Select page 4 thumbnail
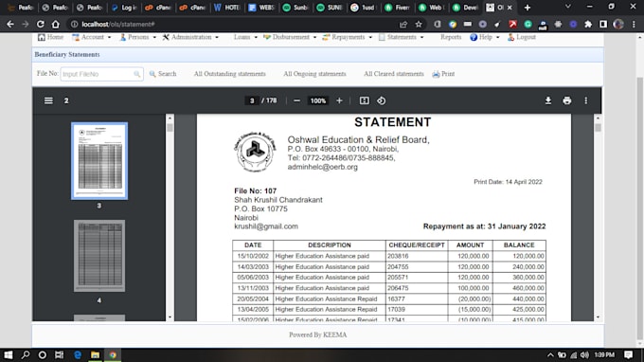The height and width of the screenshot is (362, 644). point(99,256)
